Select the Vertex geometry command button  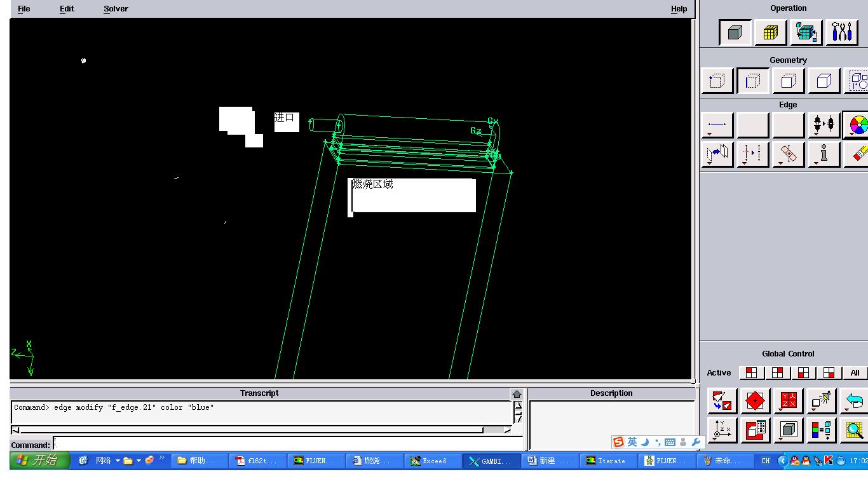(x=717, y=81)
